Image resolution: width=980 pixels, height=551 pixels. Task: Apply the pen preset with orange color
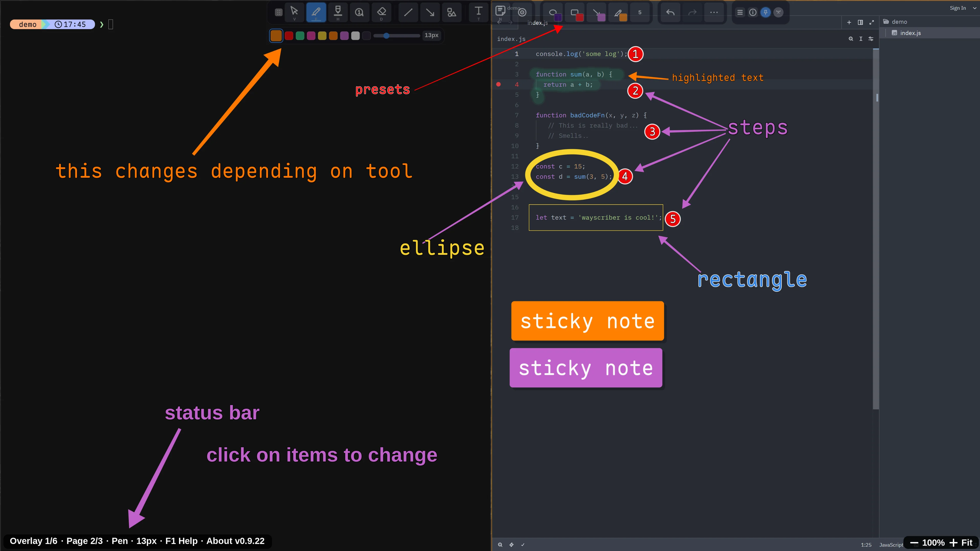[619, 13]
